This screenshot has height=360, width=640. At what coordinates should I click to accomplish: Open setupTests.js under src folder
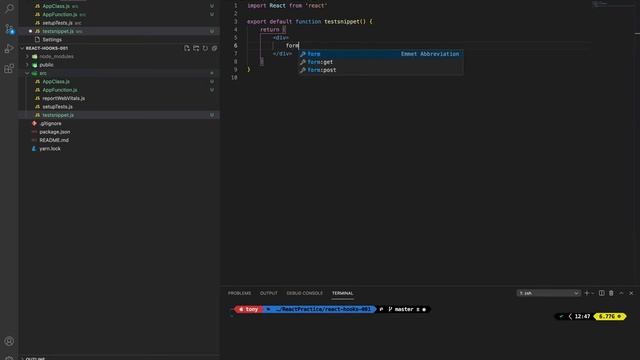(57, 107)
